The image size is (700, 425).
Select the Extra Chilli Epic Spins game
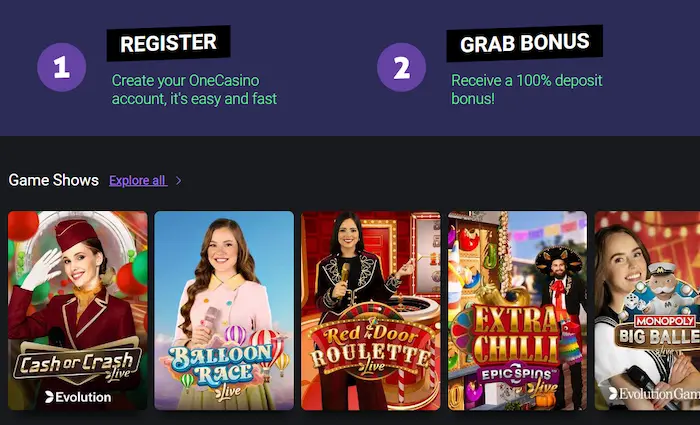click(517, 310)
